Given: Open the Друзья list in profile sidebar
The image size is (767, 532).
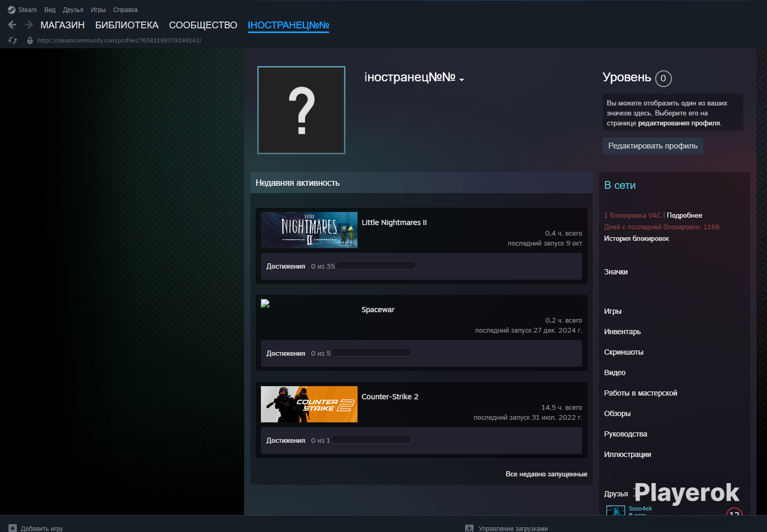Looking at the screenshot, I should coord(616,494).
